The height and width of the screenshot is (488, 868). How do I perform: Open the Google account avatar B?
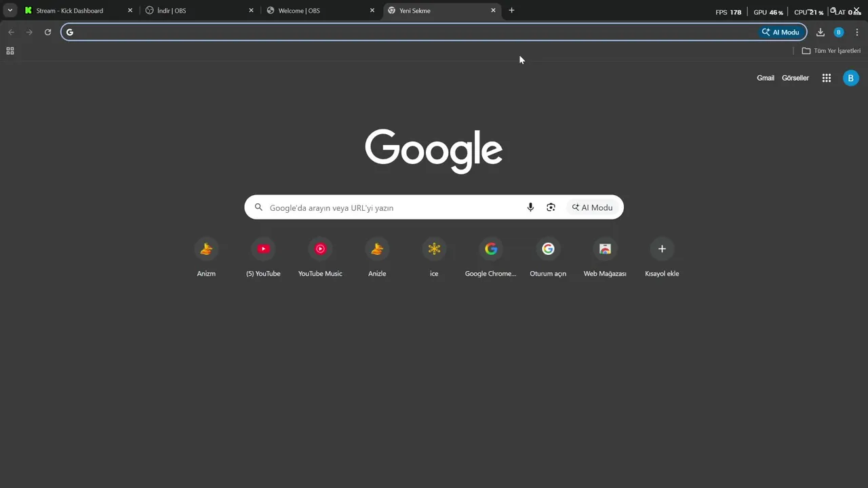[x=850, y=78]
